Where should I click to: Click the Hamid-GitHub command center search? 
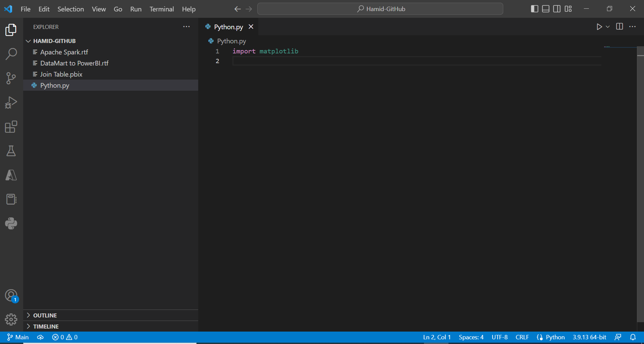(380, 9)
